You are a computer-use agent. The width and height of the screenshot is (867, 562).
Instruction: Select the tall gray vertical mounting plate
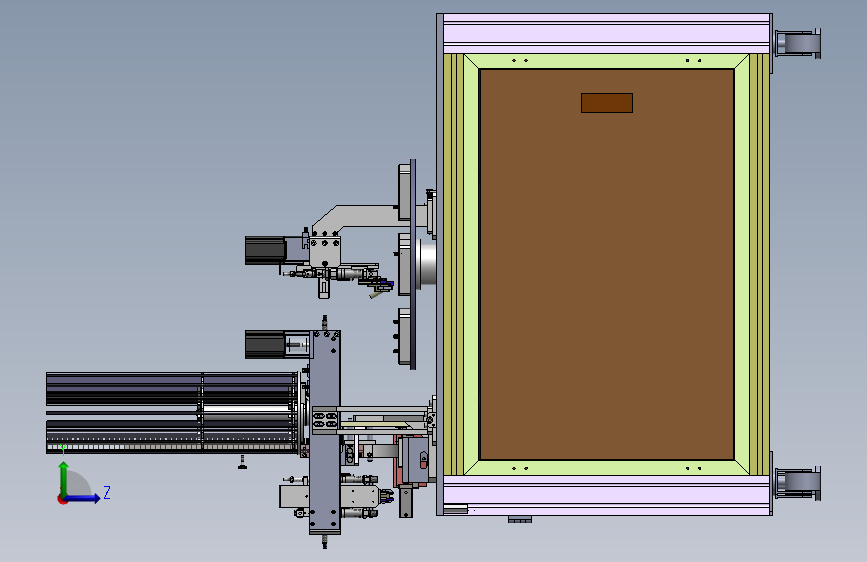click(325, 433)
